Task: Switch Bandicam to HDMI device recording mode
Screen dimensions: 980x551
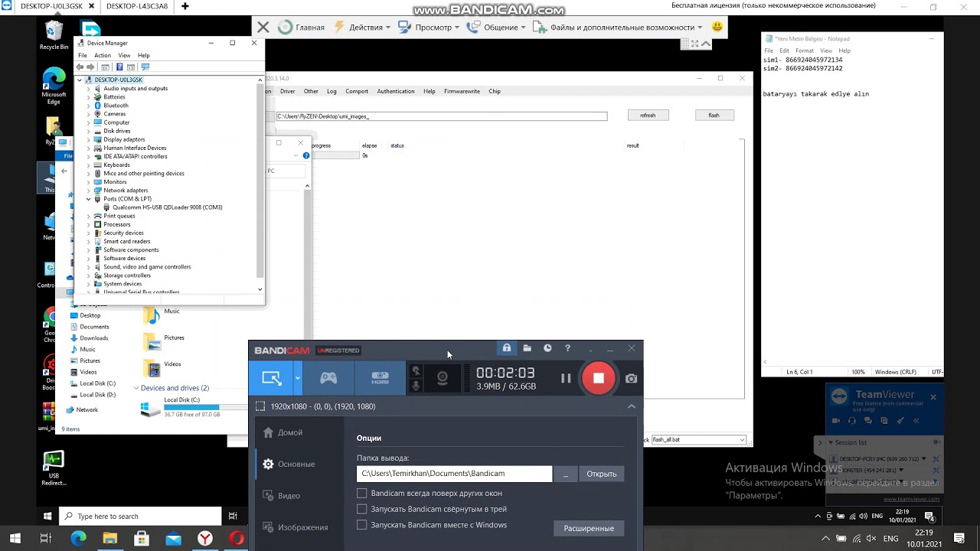Action: tap(380, 378)
